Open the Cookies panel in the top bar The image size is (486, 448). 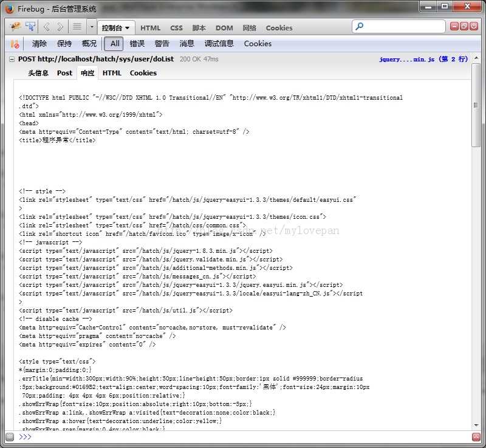coord(279,28)
